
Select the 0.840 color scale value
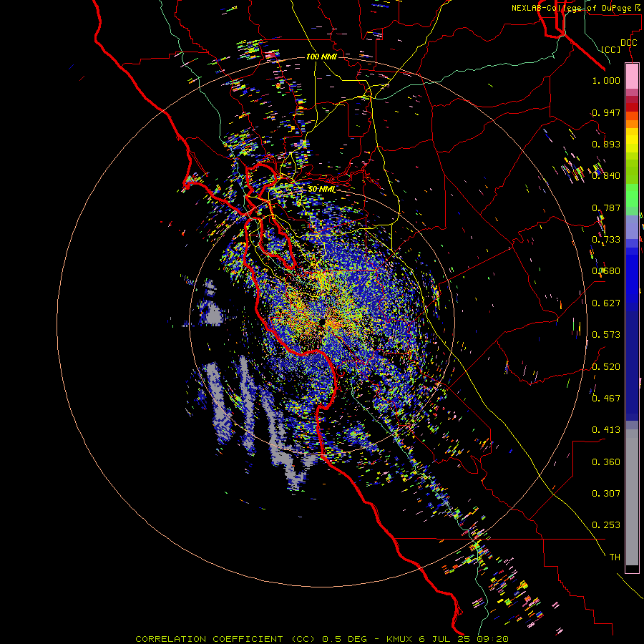point(606,176)
